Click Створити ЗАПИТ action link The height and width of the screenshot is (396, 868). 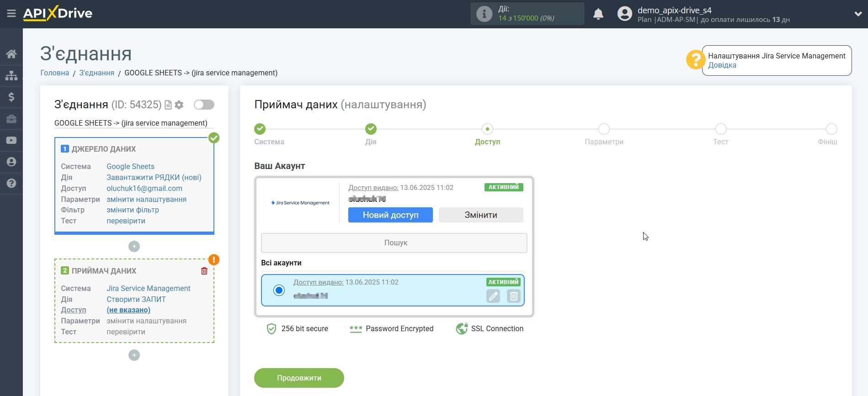(136, 299)
